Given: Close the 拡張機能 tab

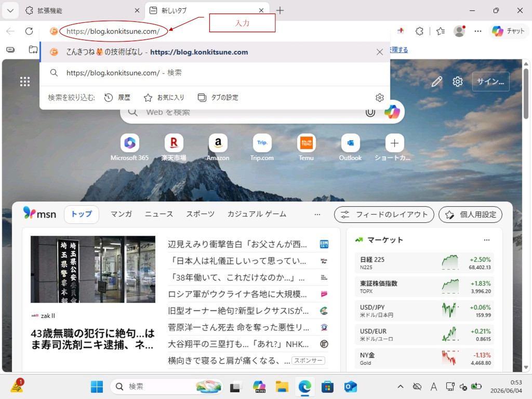Looking at the screenshot, I should 137,10.
